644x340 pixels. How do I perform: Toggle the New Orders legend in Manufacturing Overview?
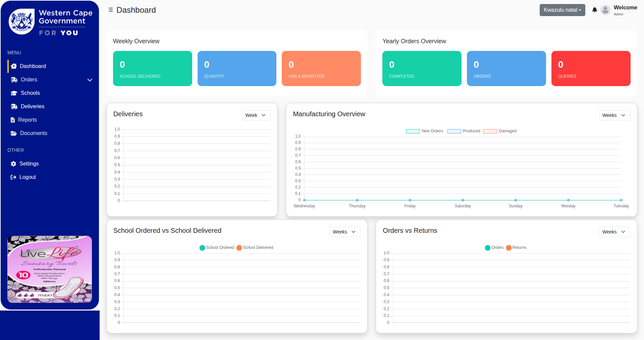click(425, 131)
